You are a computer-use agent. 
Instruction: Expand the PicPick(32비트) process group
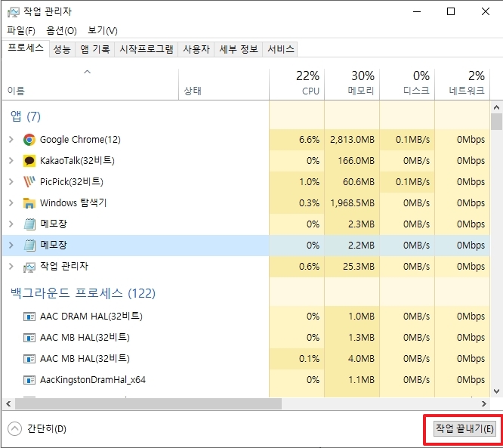pos(11,182)
